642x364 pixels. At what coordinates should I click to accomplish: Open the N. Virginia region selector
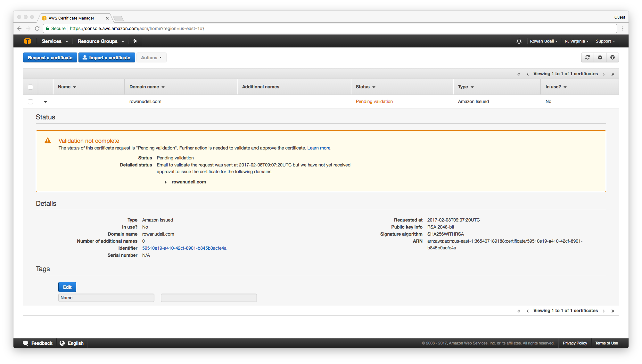(x=577, y=41)
